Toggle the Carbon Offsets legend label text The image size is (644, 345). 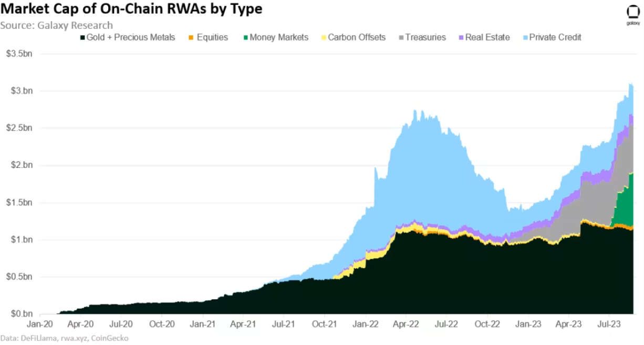click(x=357, y=37)
